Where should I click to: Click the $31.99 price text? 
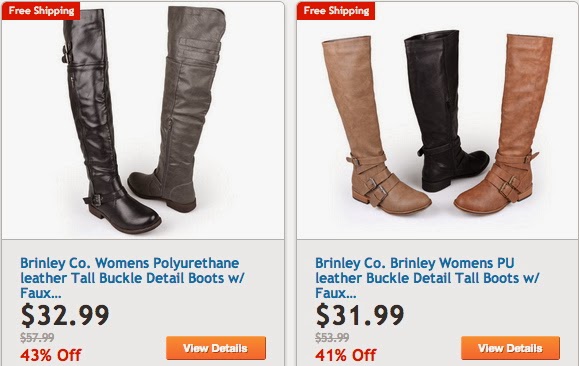tap(360, 315)
